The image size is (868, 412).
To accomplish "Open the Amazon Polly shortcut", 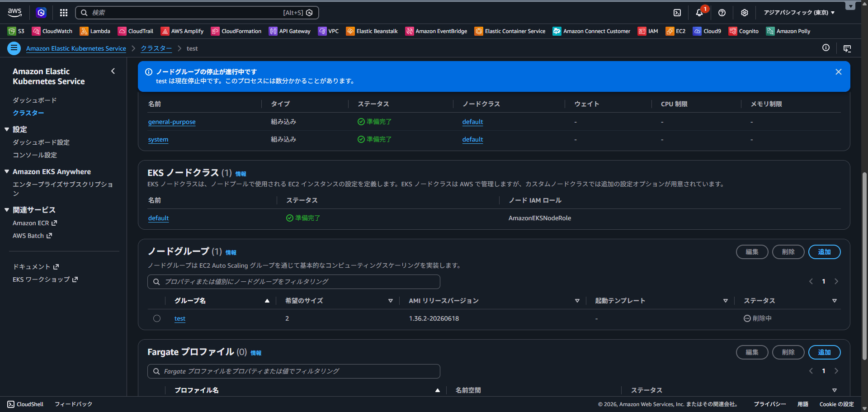I will click(788, 31).
